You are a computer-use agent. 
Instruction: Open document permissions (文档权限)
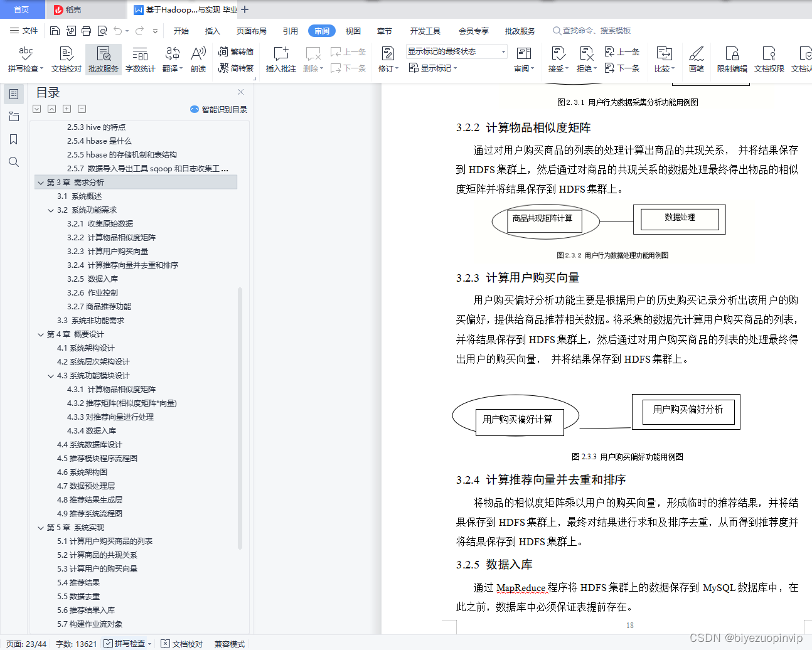click(x=769, y=59)
